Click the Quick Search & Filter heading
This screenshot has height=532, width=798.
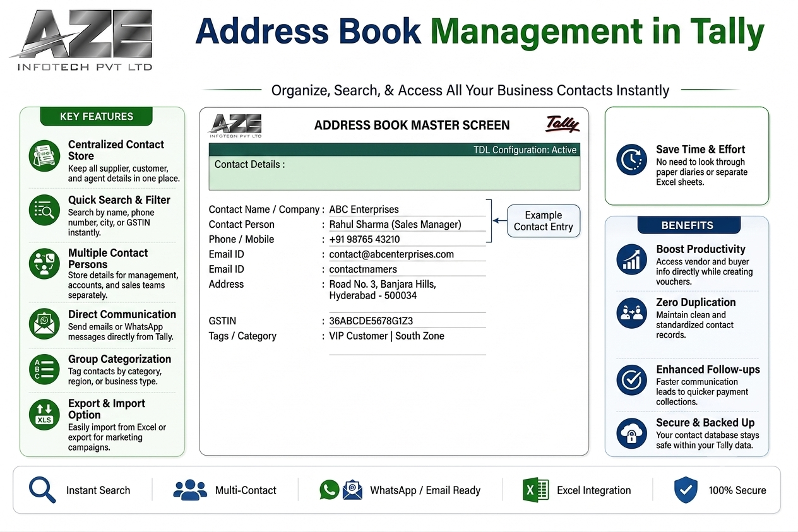pyautogui.click(x=119, y=200)
